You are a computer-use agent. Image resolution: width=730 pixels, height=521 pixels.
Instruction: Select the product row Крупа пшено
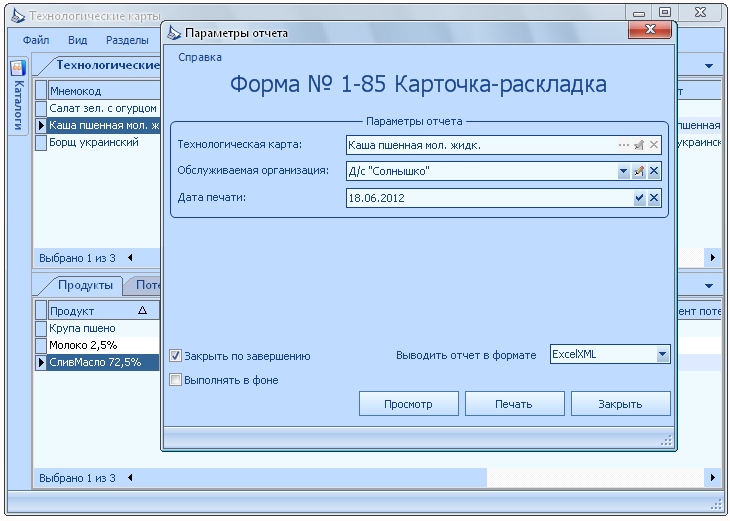[103, 328]
